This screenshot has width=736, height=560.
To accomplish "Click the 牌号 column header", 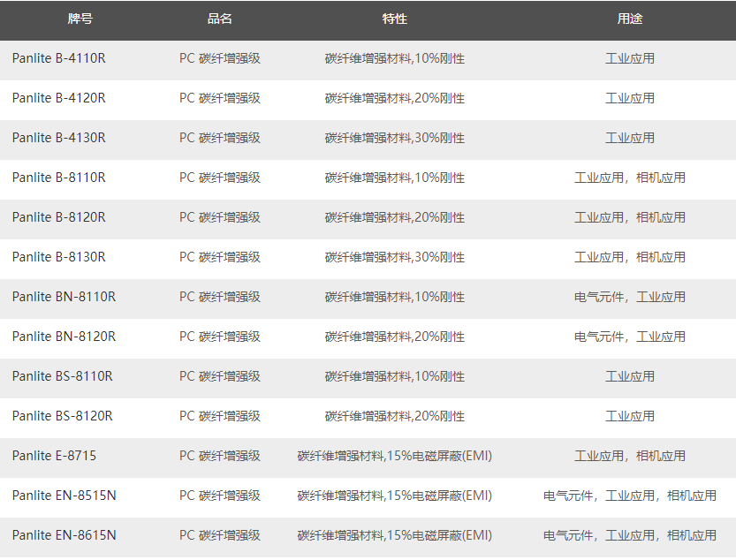I will point(80,19).
